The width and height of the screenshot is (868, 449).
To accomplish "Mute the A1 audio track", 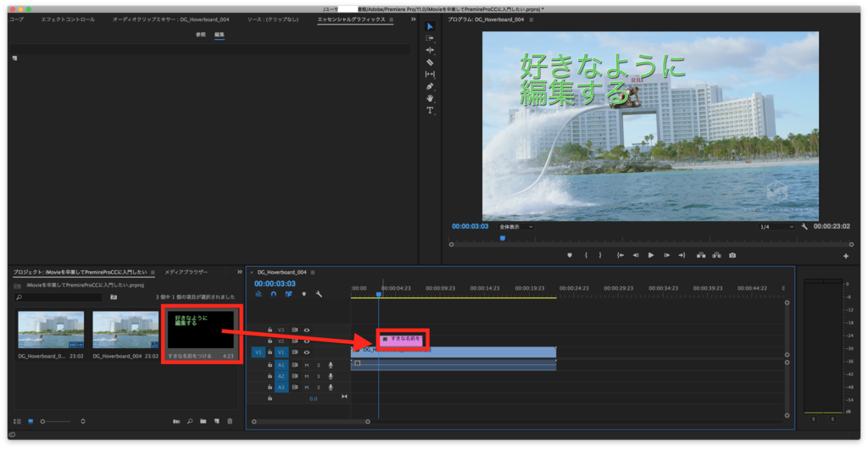I will tap(307, 365).
